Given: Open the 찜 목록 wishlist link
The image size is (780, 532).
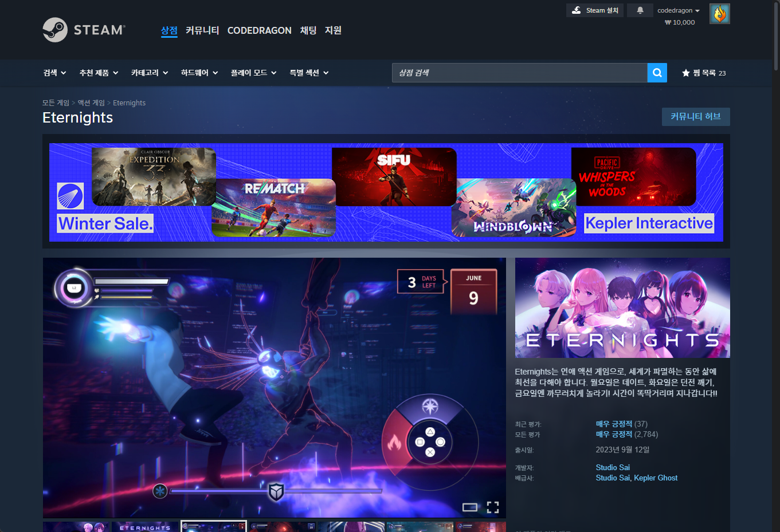Looking at the screenshot, I should click(x=704, y=73).
